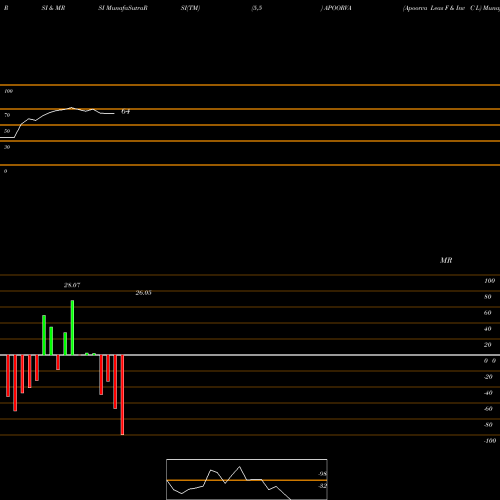Screen dimensions: 500x500
Task: Click the "26.05" price label
Action: [x=143, y=293]
